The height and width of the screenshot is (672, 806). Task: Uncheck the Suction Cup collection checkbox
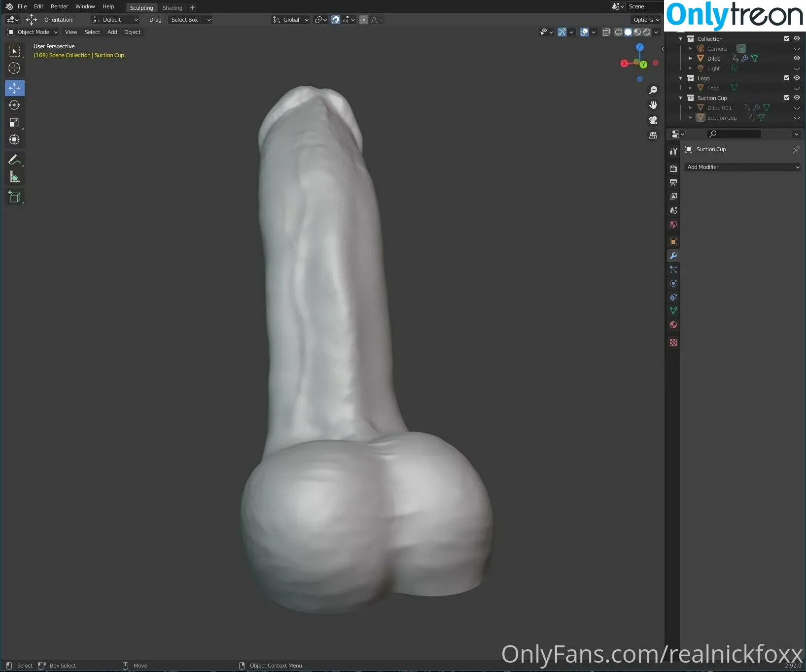[x=787, y=98]
